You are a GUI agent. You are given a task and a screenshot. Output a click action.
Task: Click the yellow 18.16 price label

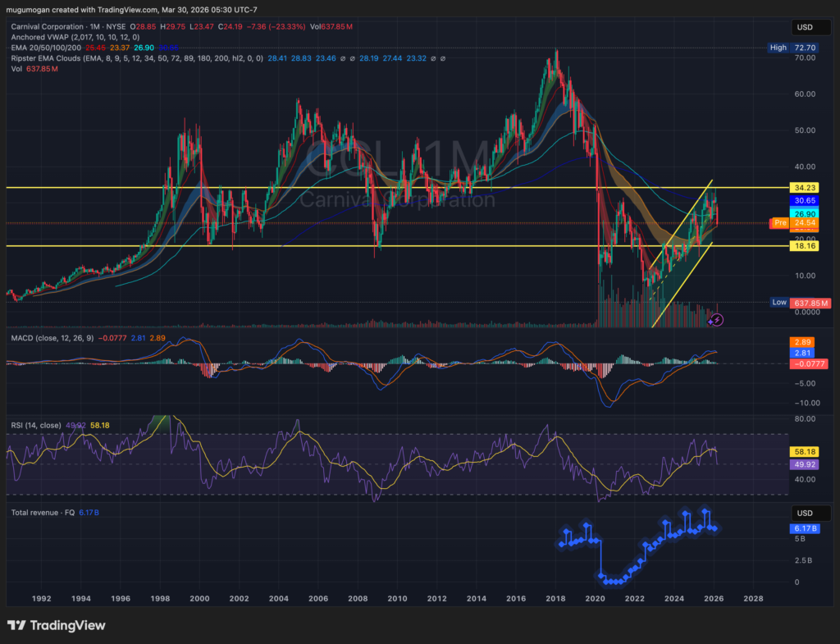[x=806, y=246]
